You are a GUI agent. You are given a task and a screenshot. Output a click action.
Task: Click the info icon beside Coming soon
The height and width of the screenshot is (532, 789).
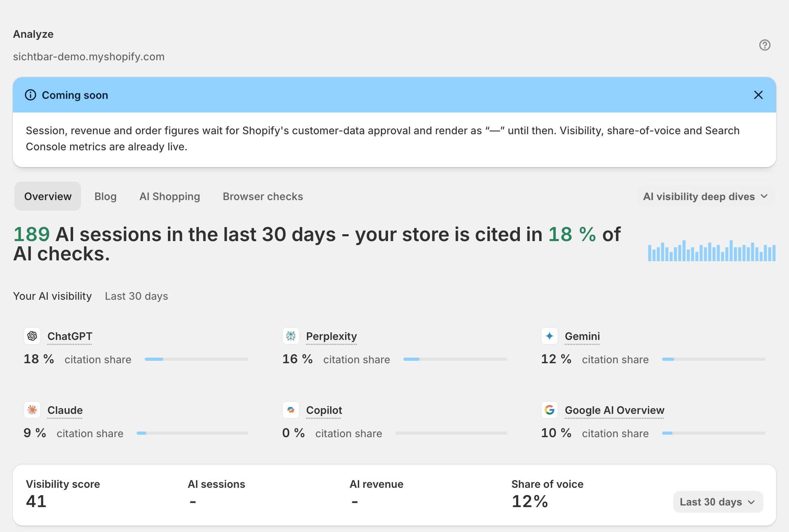[x=31, y=95]
